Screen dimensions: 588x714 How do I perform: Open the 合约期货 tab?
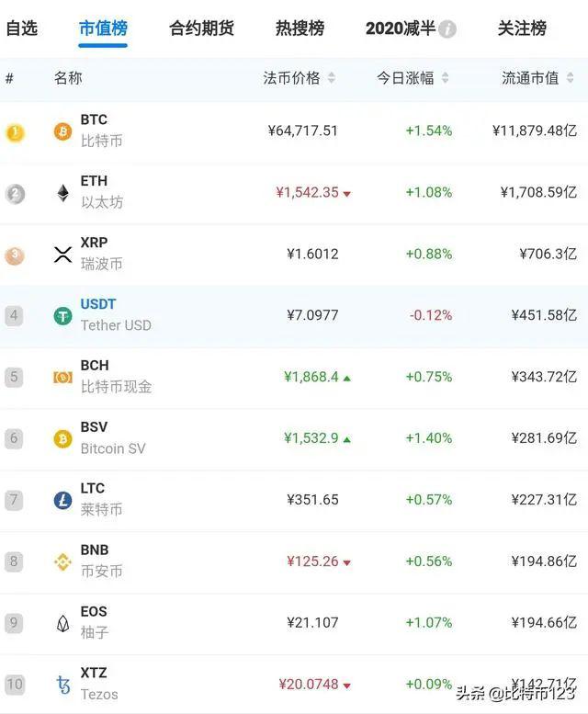pyautogui.click(x=201, y=28)
